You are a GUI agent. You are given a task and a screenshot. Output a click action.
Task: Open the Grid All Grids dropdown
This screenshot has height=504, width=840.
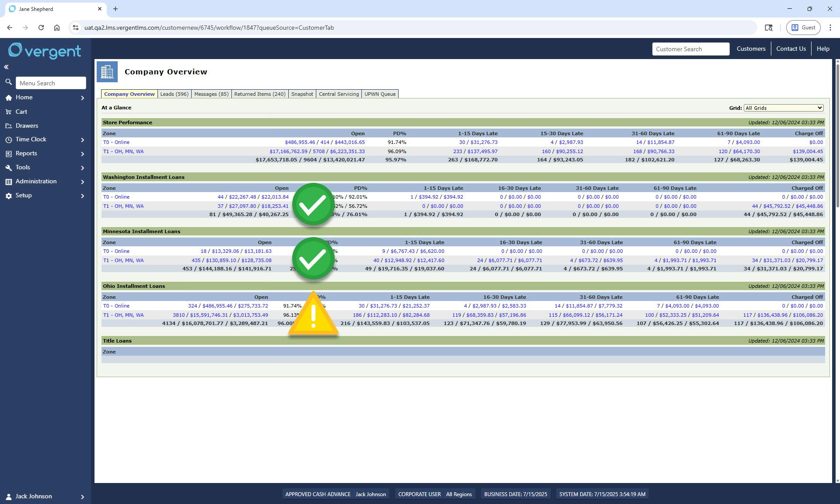[x=784, y=108]
